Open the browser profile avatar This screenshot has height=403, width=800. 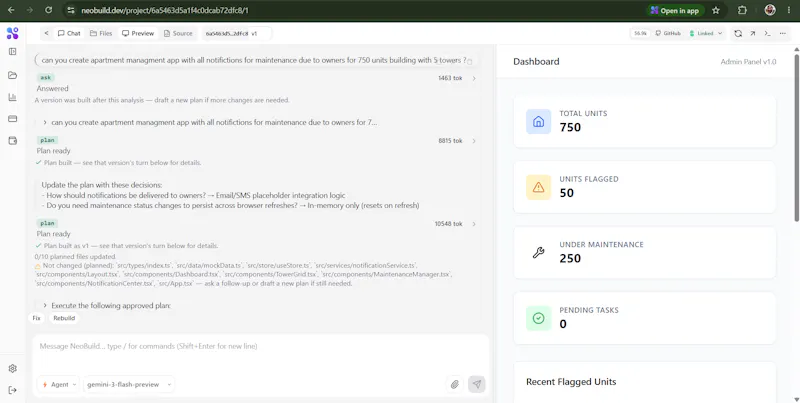click(x=770, y=10)
